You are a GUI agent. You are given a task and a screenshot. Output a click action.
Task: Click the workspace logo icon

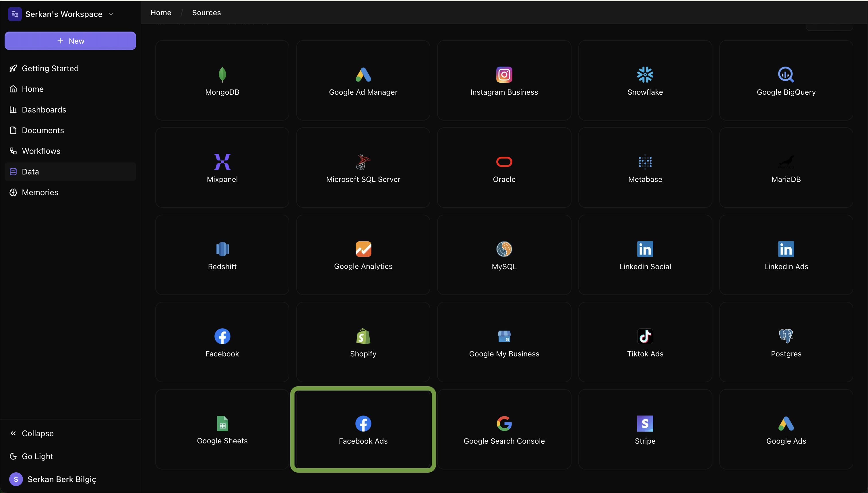click(15, 14)
